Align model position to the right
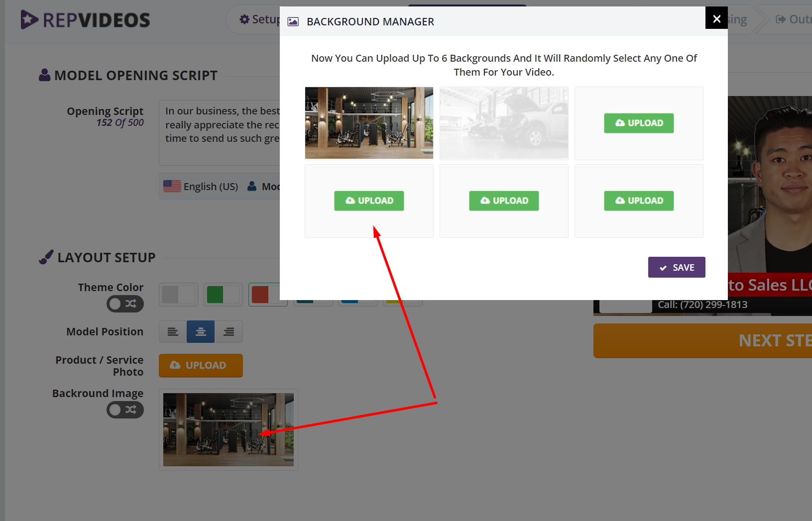 229,332
